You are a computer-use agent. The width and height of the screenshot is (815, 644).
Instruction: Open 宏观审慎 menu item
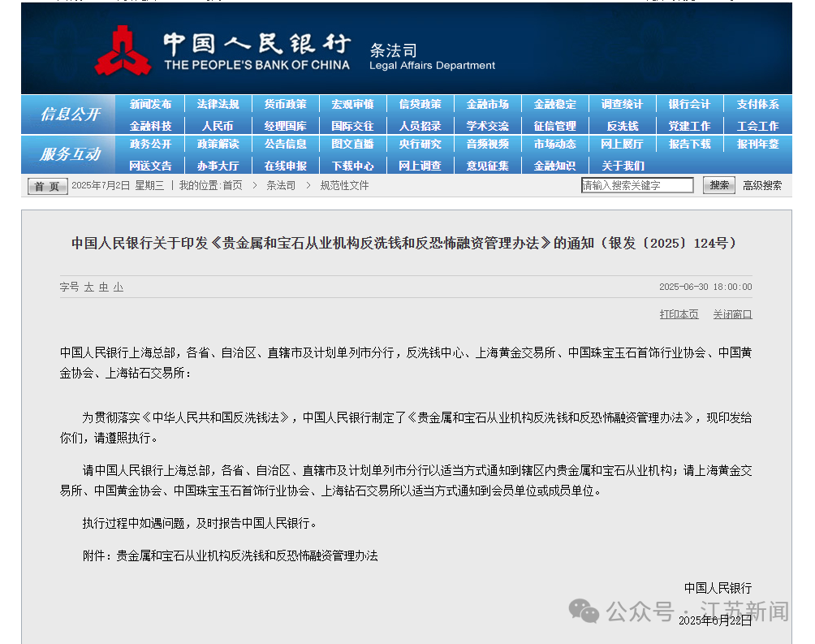click(x=352, y=104)
